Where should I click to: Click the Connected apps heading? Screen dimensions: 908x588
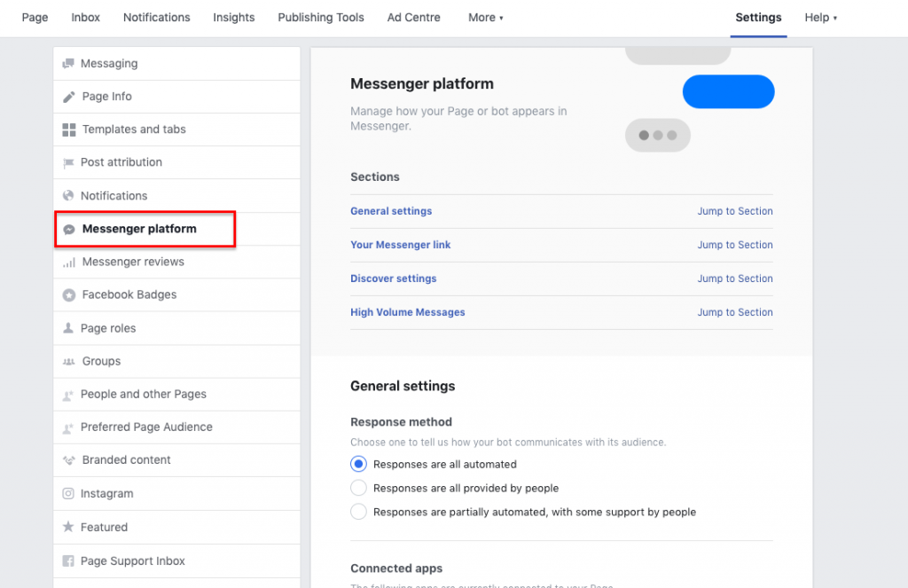coord(396,568)
